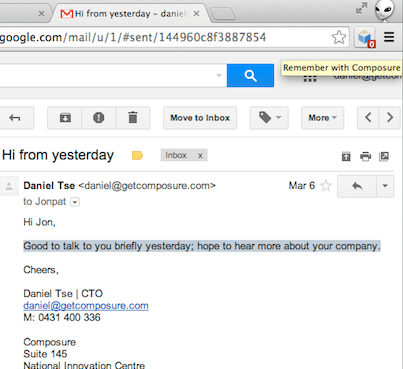Show details arrow next to Jonpat
Viewport: 403px width, 369px height.
(75, 202)
